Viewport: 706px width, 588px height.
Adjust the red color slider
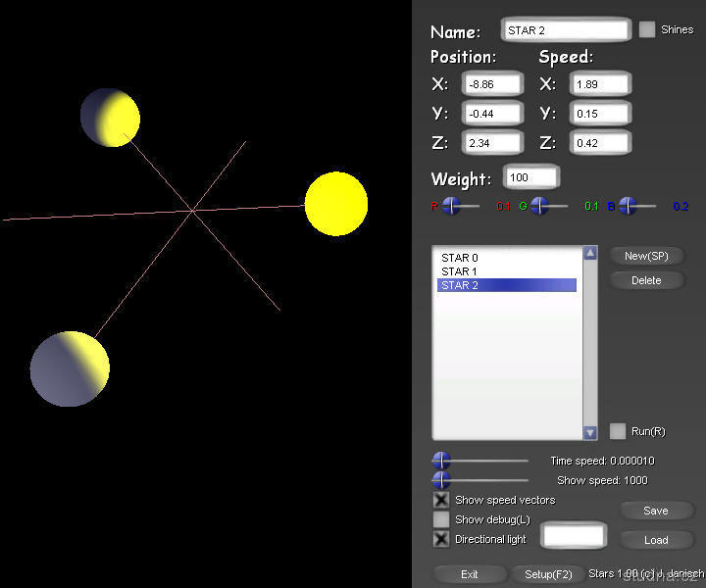click(x=451, y=206)
